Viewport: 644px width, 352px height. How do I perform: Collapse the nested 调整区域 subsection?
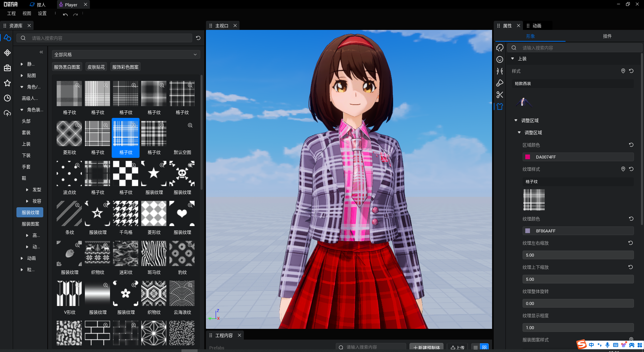click(519, 132)
